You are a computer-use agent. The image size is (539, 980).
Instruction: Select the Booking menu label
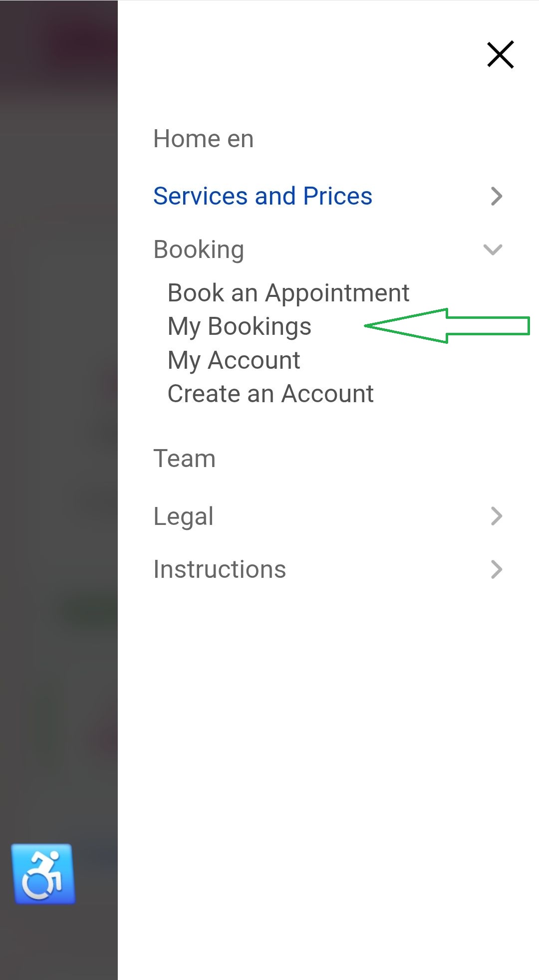point(199,249)
